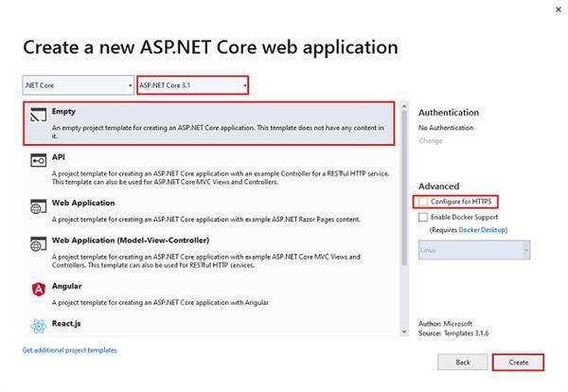The width and height of the screenshot is (568, 392).
Task: Click the Empty template icon
Action: tap(37, 116)
